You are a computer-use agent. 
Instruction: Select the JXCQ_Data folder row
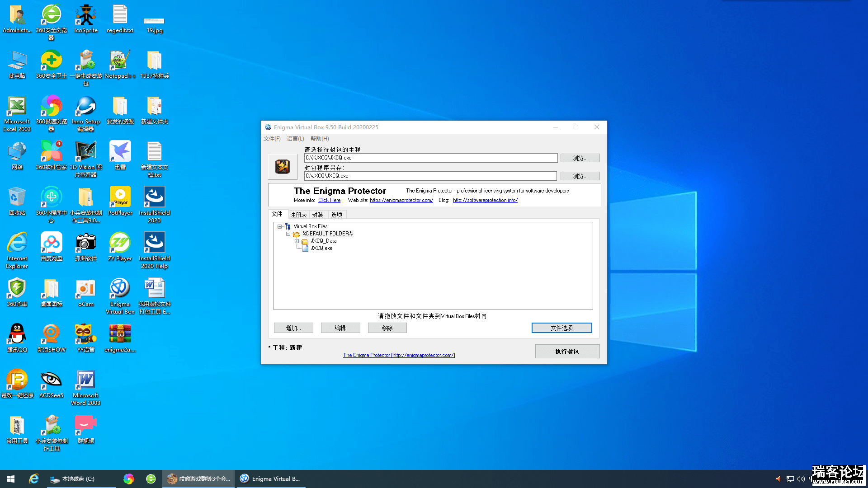click(x=324, y=241)
